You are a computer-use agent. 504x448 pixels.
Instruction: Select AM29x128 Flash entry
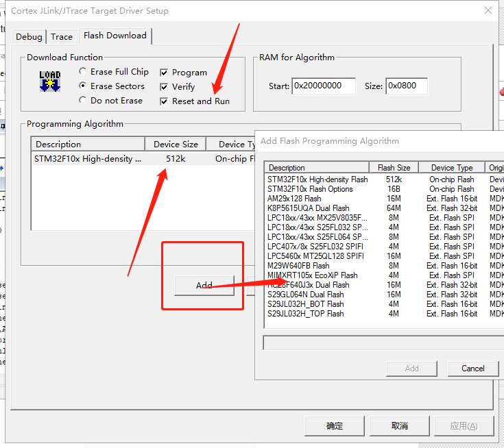[x=384, y=199]
